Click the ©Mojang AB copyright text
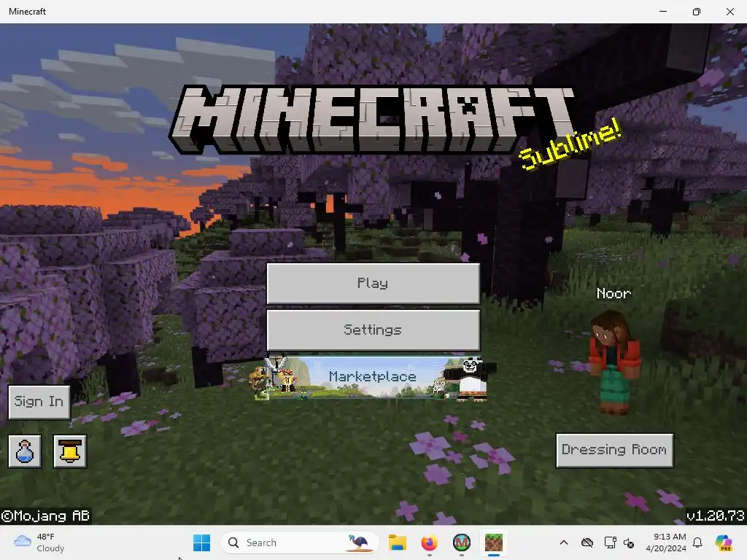Image resolution: width=747 pixels, height=560 pixels. click(x=46, y=516)
